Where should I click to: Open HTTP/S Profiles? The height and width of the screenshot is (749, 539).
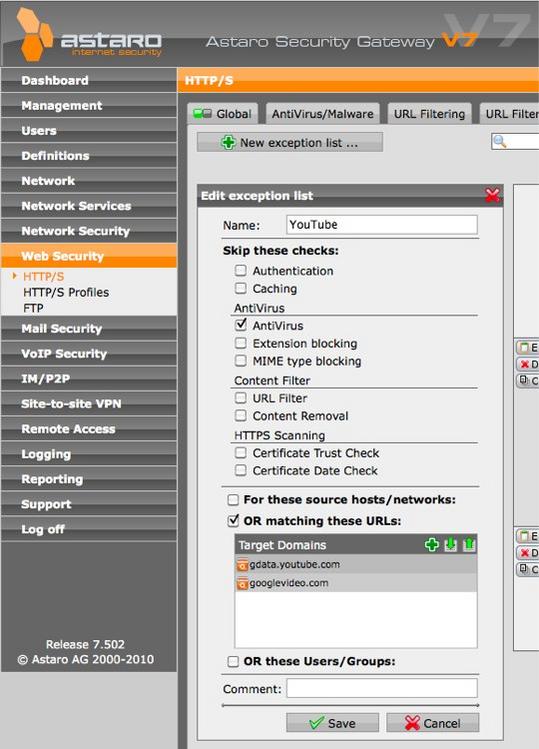(x=66, y=292)
